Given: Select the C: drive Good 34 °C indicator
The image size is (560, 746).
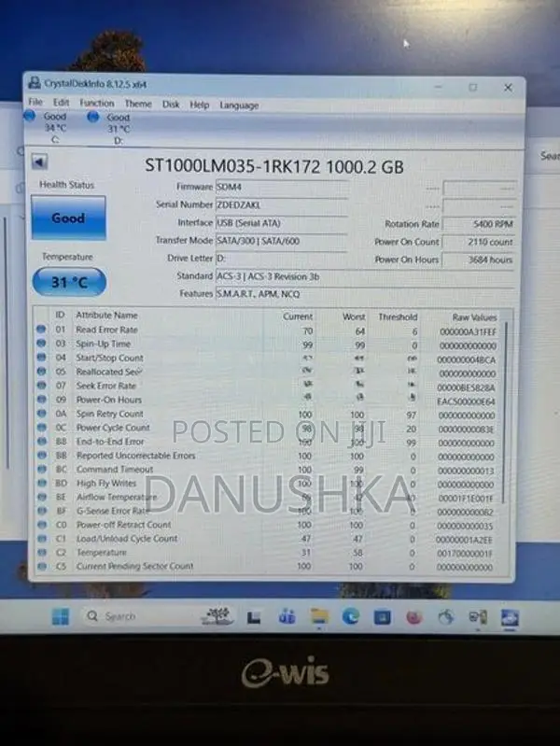Looking at the screenshot, I should [47, 128].
